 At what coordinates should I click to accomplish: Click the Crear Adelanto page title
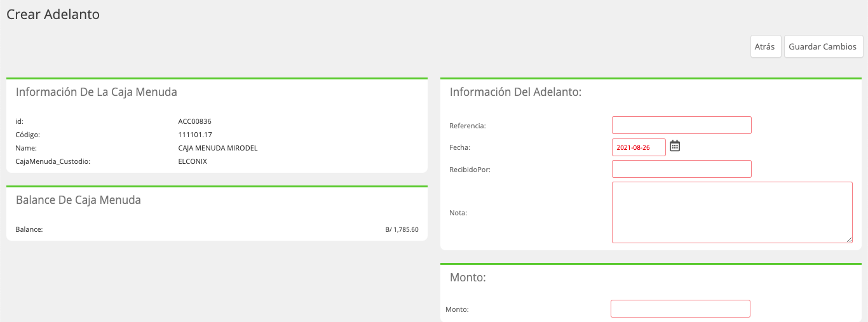tap(53, 14)
